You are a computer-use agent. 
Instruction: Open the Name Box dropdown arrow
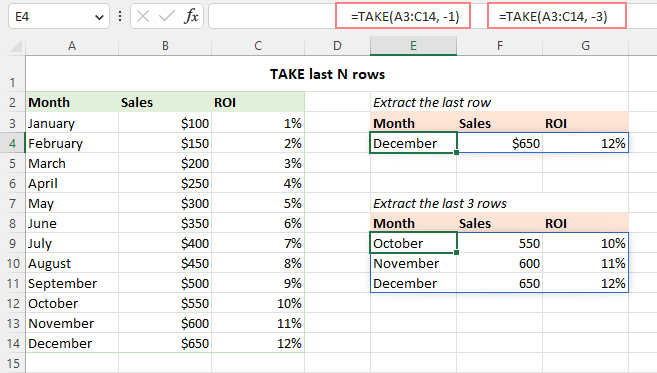[99, 17]
